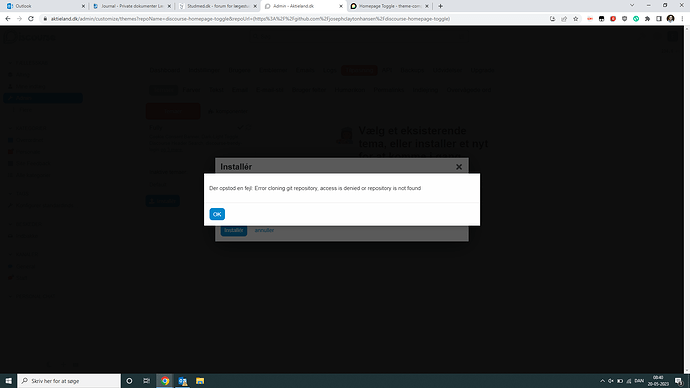Image resolution: width=690 pixels, height=388 pixels.
Task: Open the red circular badge extension
Action: (613, 19)
